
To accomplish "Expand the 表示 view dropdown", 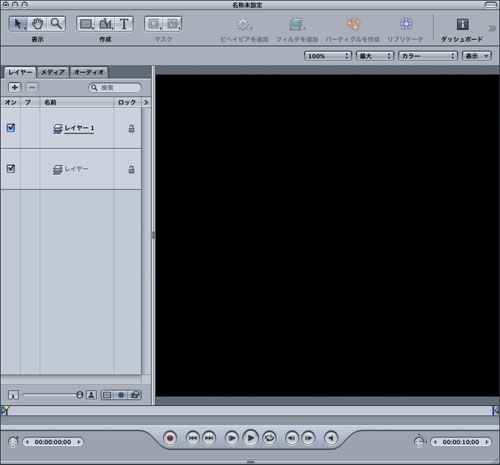I will click(477, 56).
